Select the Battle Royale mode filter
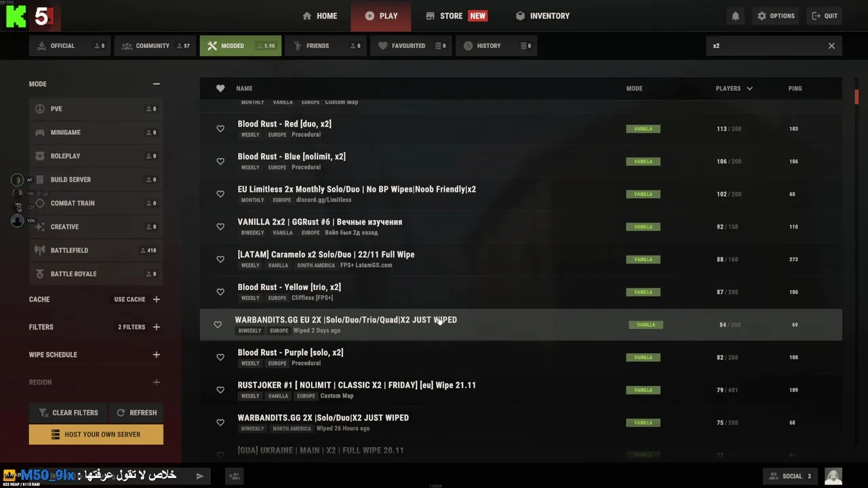The image size is (868, 488). point(96,274)
